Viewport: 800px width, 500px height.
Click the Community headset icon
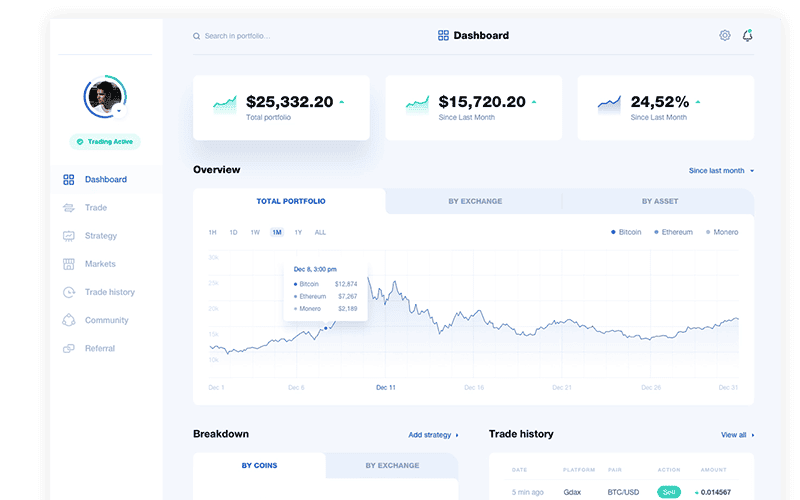(68, 320)
